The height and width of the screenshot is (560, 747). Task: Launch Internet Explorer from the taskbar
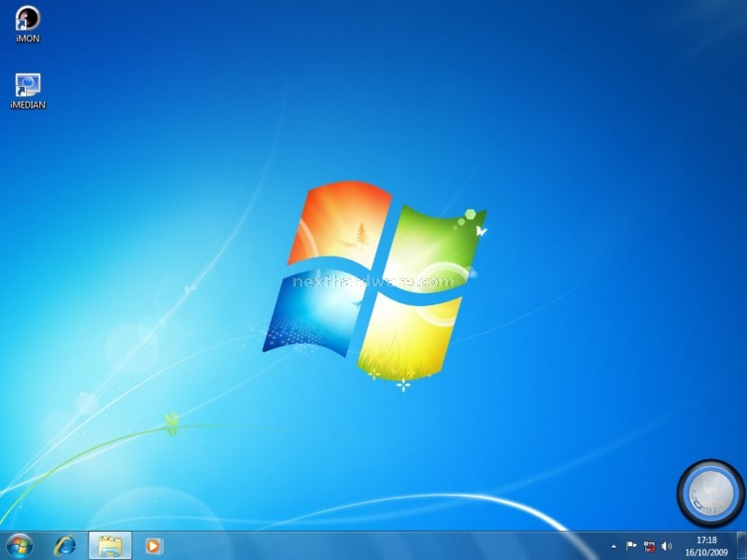[64, 546]
